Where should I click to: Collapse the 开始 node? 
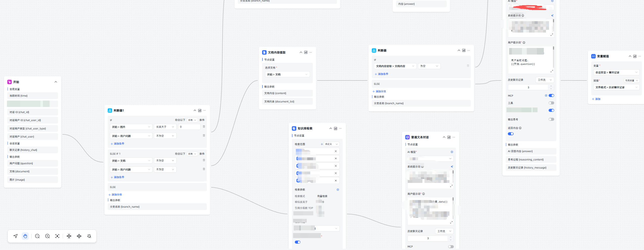56,82
